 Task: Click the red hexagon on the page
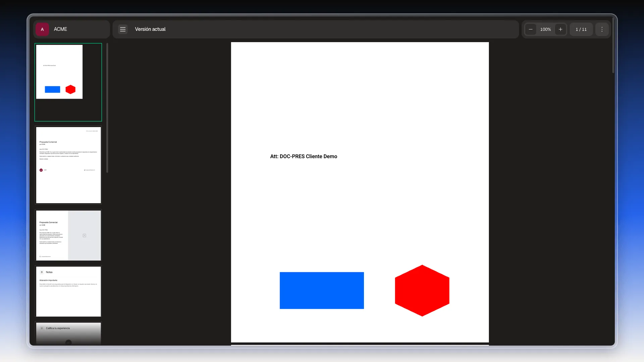coord(422,291)
